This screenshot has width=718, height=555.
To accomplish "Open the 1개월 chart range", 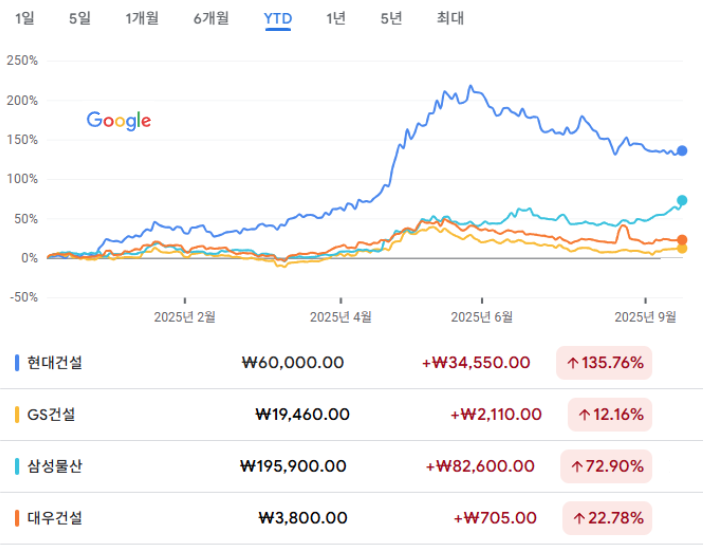I will coord(144,18).
